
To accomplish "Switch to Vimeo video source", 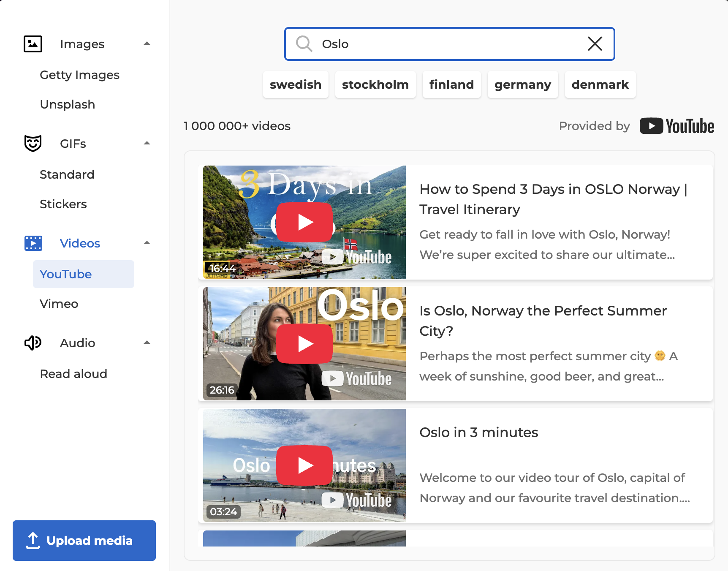I will (x=59, y=304).
